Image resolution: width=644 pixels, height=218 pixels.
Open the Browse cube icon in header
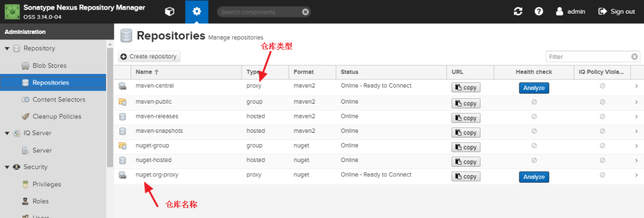coord(169,11)
